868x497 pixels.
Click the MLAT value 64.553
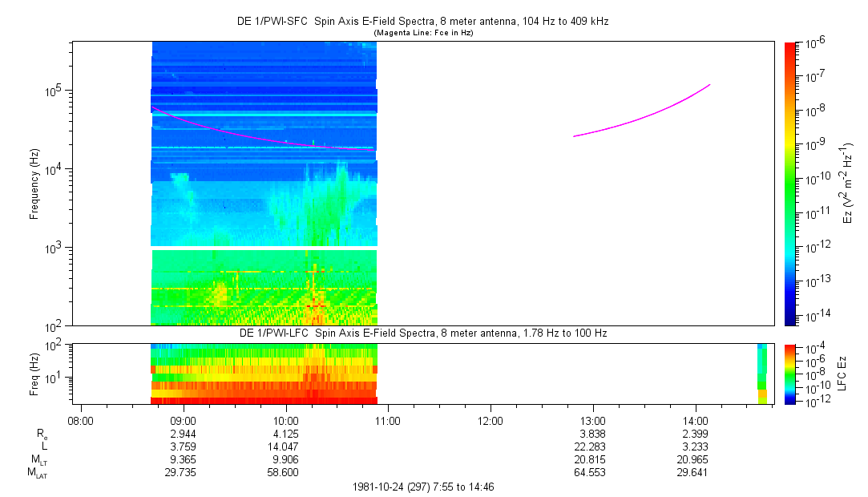point(592,472)
